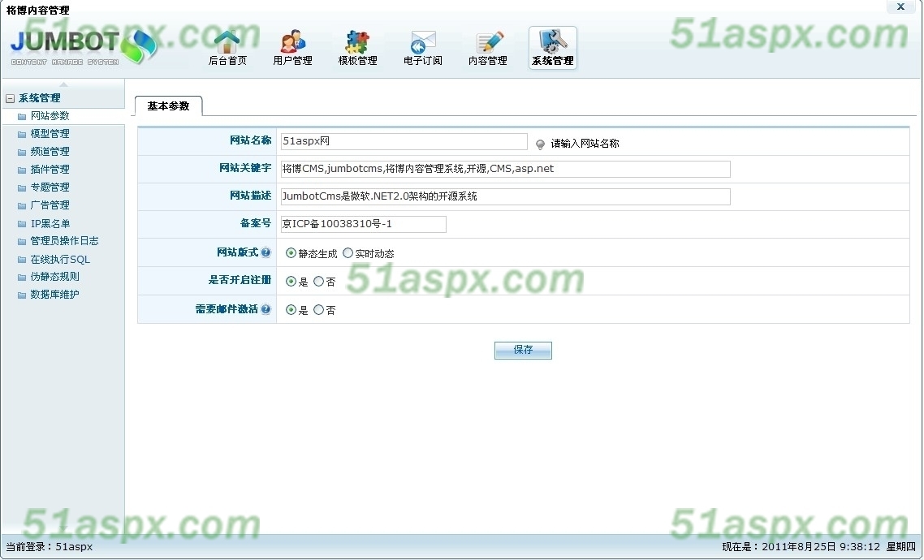The image size is (924, 560).
Task: Click 当前登录：51aspx status text
Action: tap(50, 547)
